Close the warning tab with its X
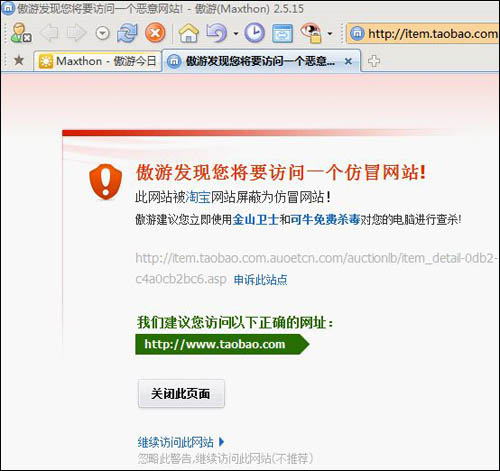The image size is (500, 471). (348, 61)
